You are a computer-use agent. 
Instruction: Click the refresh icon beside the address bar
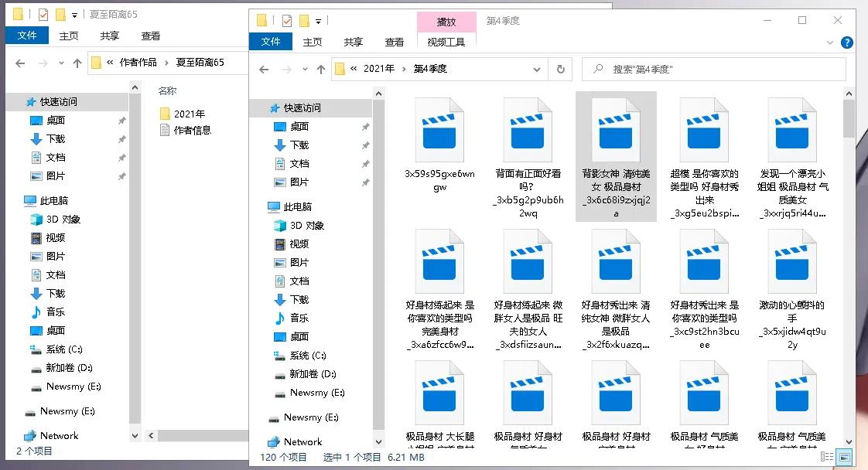tap(562, 69)
